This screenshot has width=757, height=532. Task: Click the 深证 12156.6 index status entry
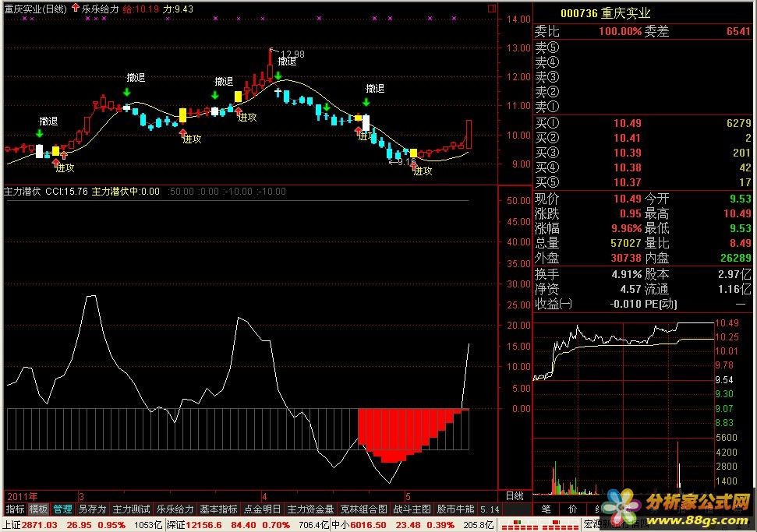[x=247, y=525]
